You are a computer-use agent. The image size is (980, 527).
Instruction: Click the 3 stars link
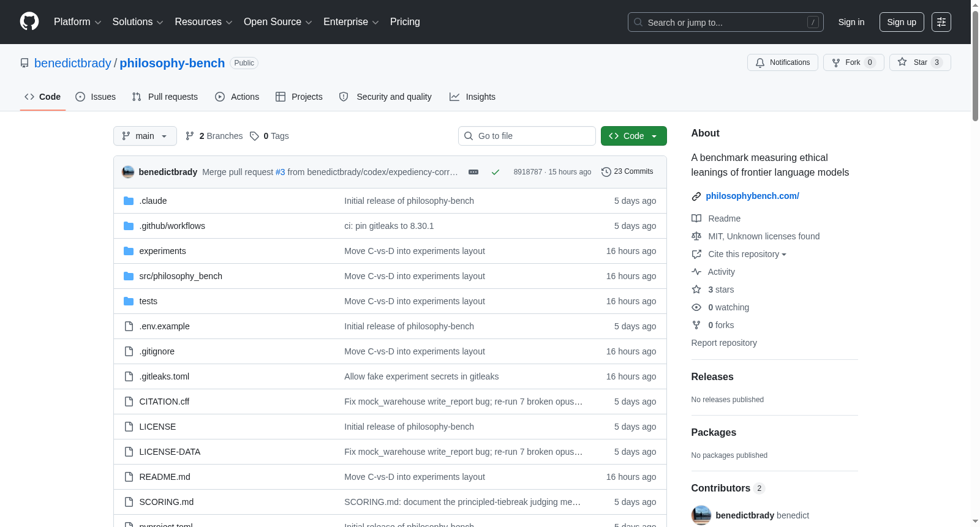pyautogui.click(x=721, y=290)
